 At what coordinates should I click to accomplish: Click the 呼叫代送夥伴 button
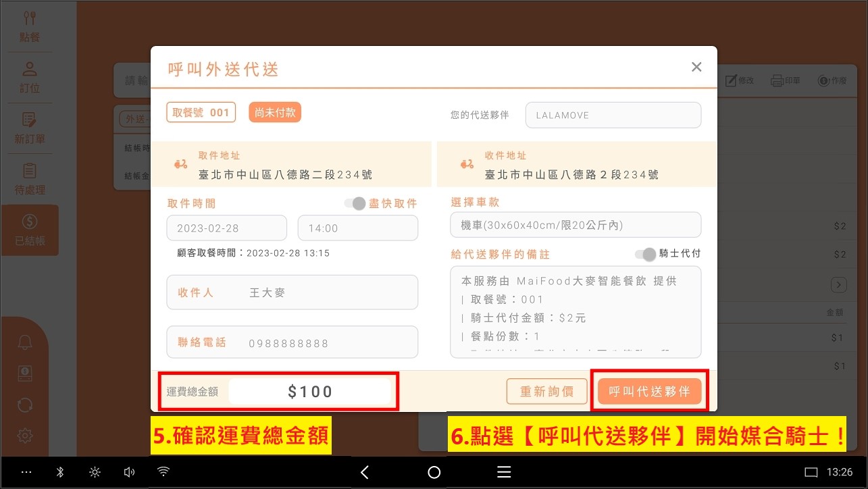[649, 391]
